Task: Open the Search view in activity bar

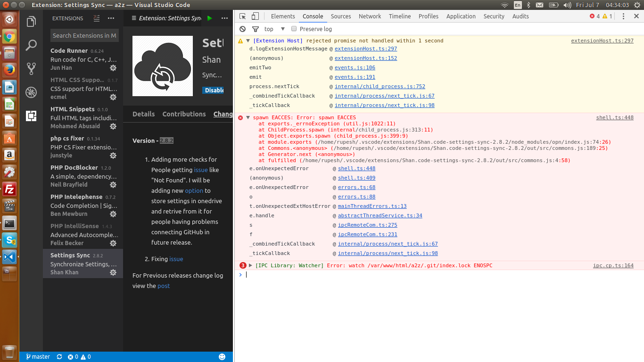Action: click(x=31, y=45)
